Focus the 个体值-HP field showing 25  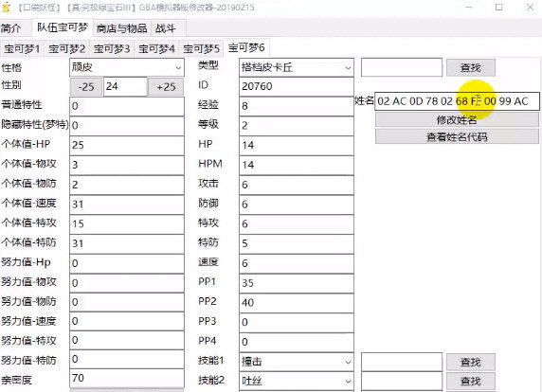point(127,145)
